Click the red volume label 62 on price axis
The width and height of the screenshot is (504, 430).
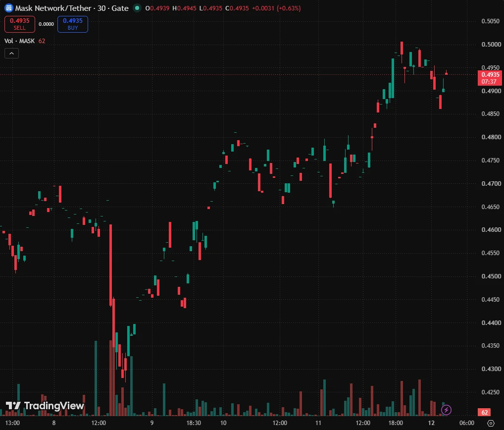485,412
